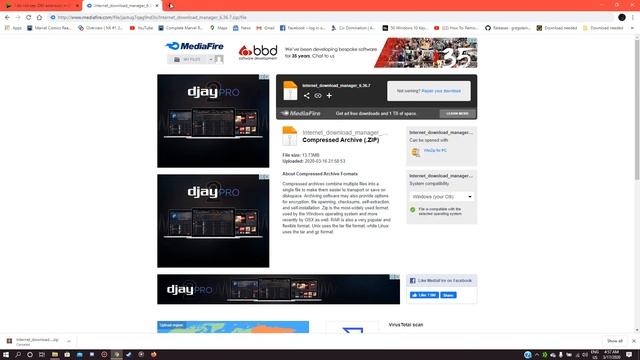Open the Releases GitHub bookmark

[x=508, y=28]
